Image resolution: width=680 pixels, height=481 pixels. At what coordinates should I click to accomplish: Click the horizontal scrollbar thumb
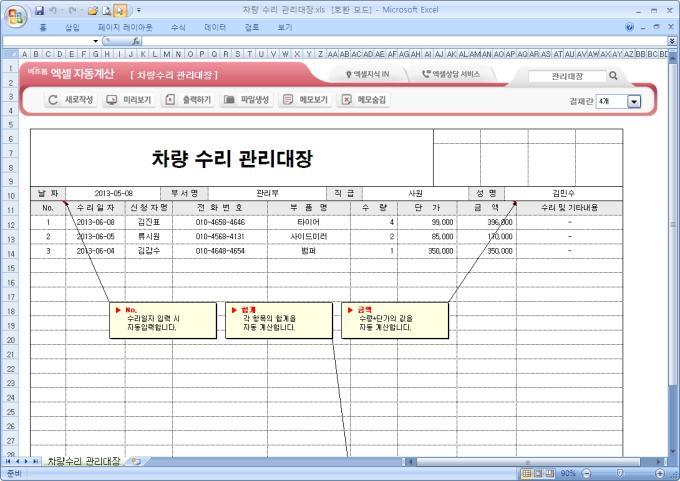tap(528, 461)
